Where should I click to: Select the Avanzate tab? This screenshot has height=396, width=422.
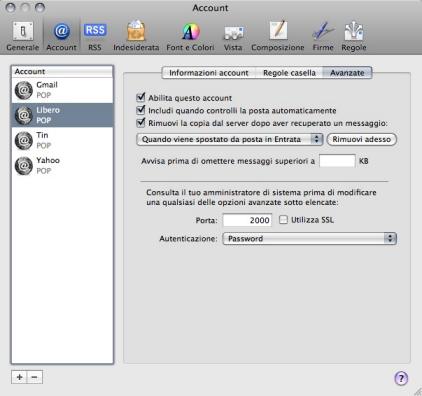point(347,73)
